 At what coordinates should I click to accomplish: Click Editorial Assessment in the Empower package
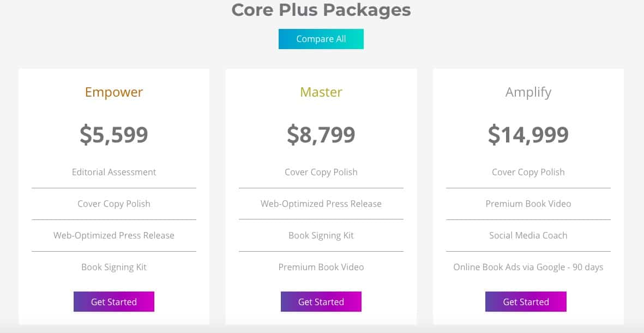click(114, 172)
